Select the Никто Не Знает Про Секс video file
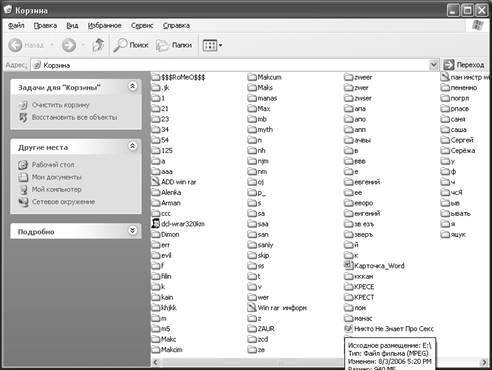Viewport: 492px width, 370px height. pos(389,329)
